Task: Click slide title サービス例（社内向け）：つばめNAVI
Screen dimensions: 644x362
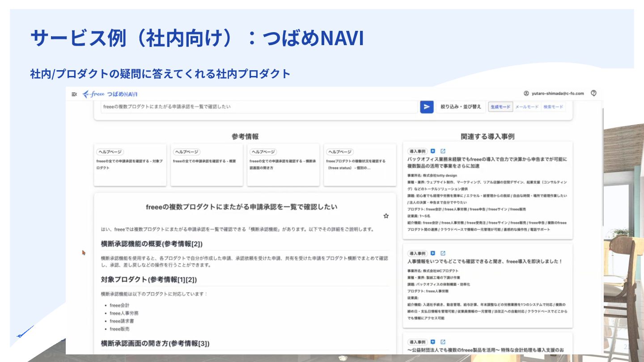Action: pyautogui.click(x=197, y=38)
